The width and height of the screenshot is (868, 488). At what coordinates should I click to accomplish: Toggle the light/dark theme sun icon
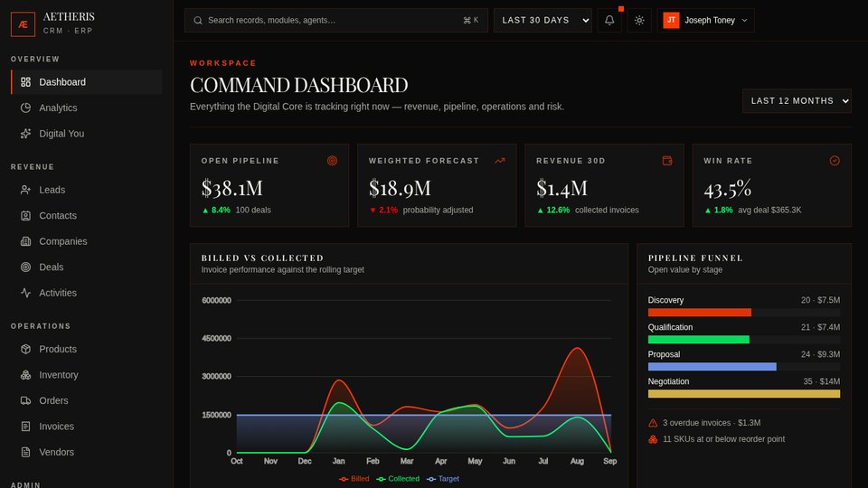pyautogui.click(x=639, y=21)
